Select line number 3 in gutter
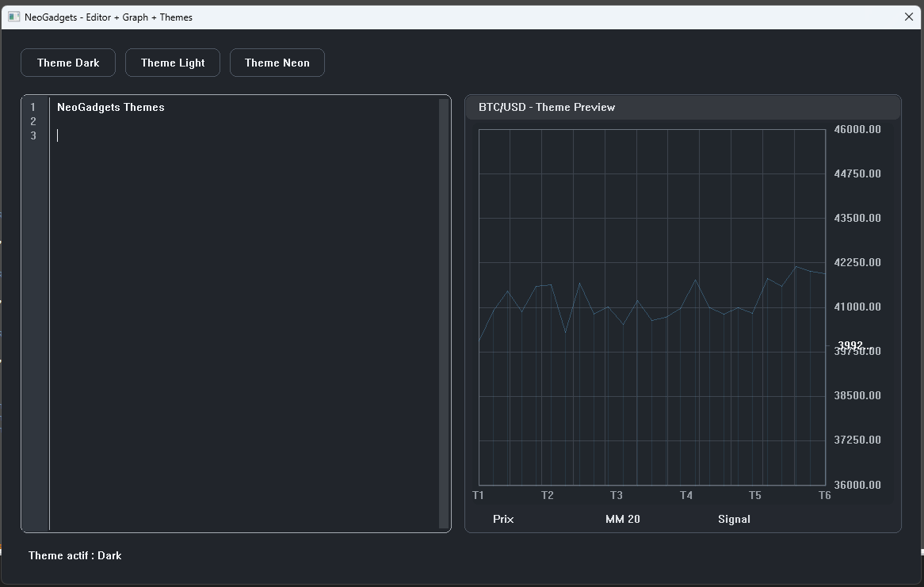Viewport: 924px width, 587px height. [x=33, y=135]
